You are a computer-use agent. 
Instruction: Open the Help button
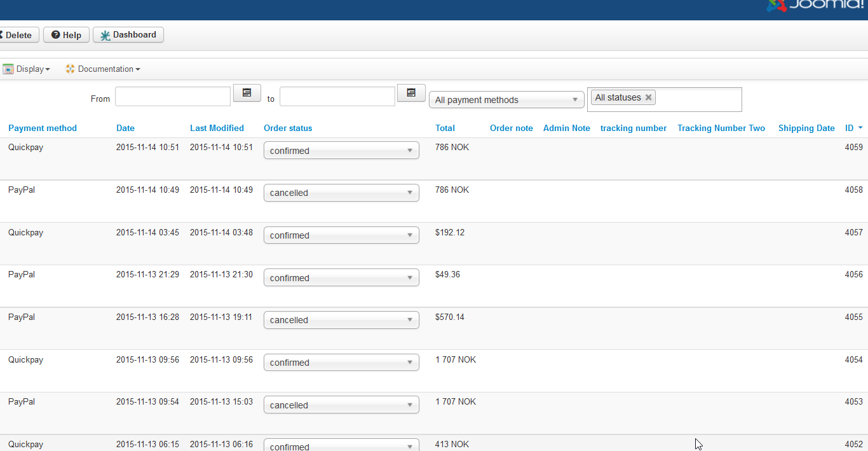coord(66,35)
